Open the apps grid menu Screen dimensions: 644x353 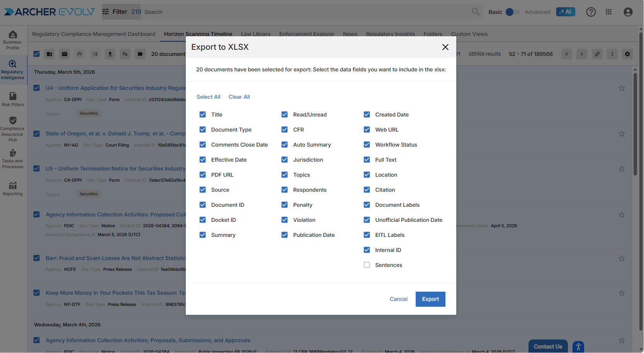point(608,12)
